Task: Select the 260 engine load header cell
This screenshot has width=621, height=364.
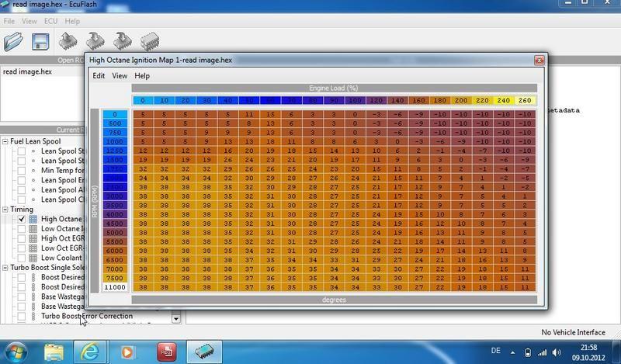Action: coord(523,100)
